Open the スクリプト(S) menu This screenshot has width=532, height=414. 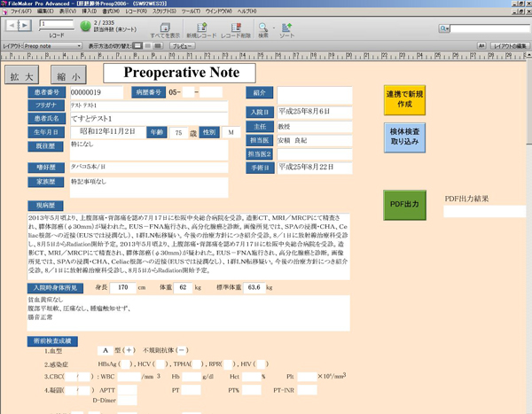click(166, 12)
